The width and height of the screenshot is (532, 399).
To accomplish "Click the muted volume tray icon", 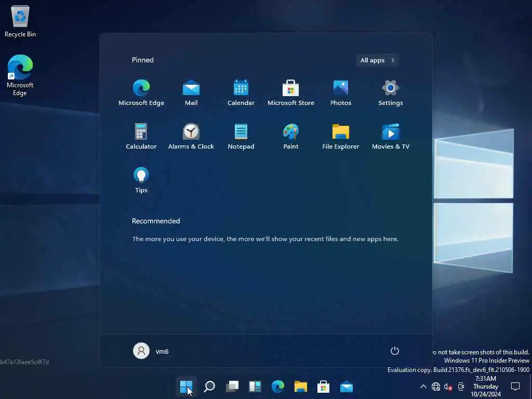I will click(x=448, y=387).
